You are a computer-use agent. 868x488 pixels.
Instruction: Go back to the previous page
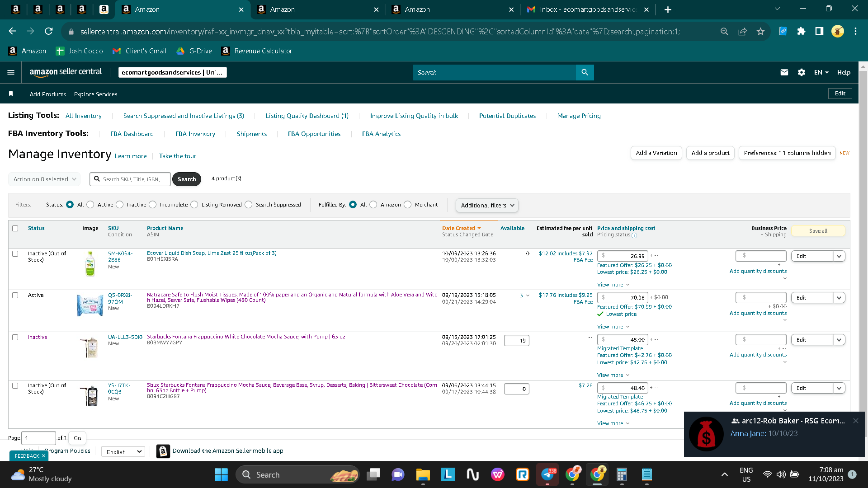tap(13, 31)
